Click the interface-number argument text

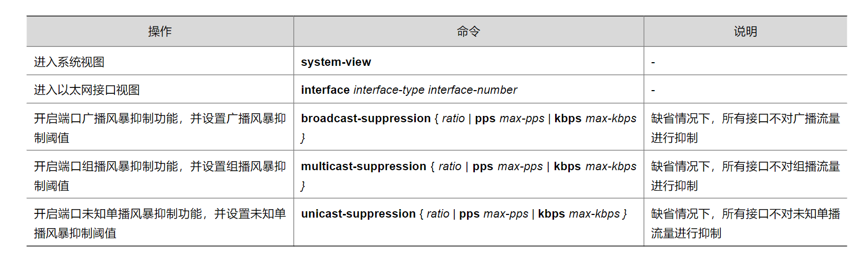click(473, 90)
